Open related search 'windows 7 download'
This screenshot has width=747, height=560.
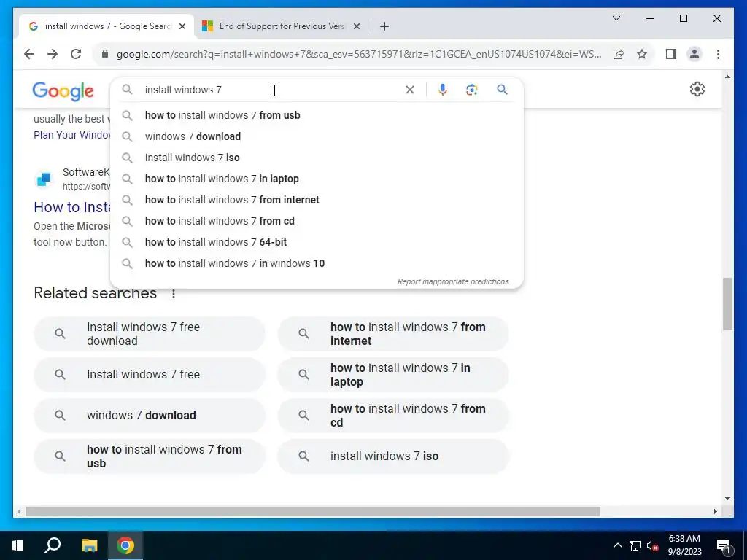click(x=149, y=415)
